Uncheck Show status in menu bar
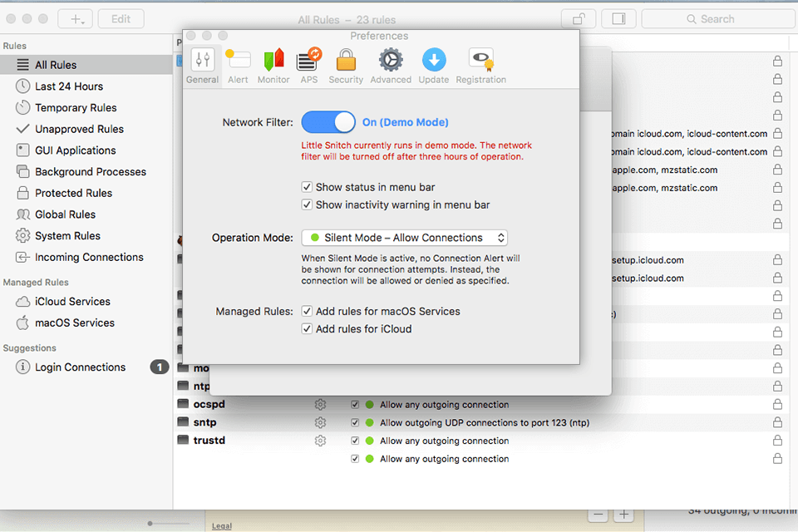The height and width of the screenshot is (532, 798). point(307,187)
